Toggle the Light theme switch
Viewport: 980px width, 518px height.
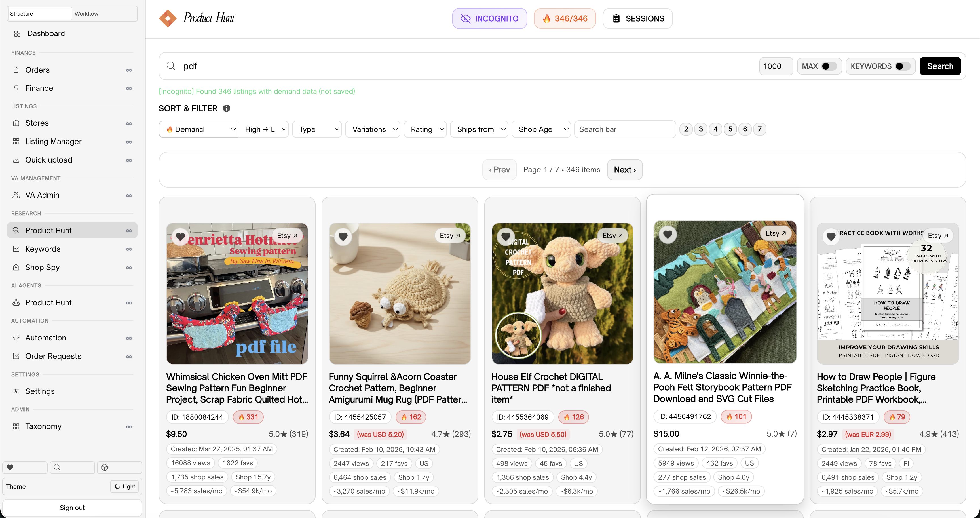[124, 487]
